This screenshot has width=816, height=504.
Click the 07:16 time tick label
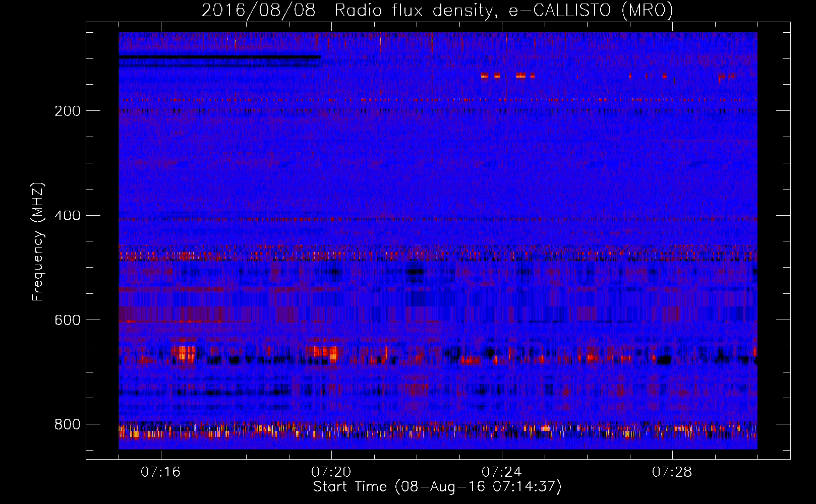pyautogui.click(x=161, y=472)
